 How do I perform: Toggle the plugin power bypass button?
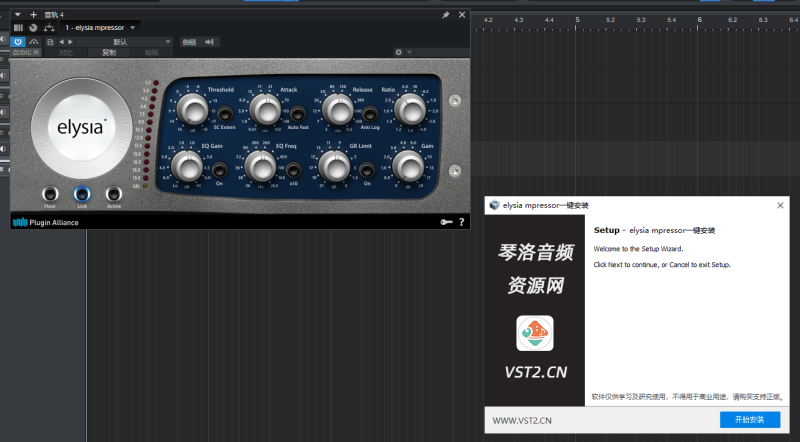pyautogui.click(x=18, y=41)
